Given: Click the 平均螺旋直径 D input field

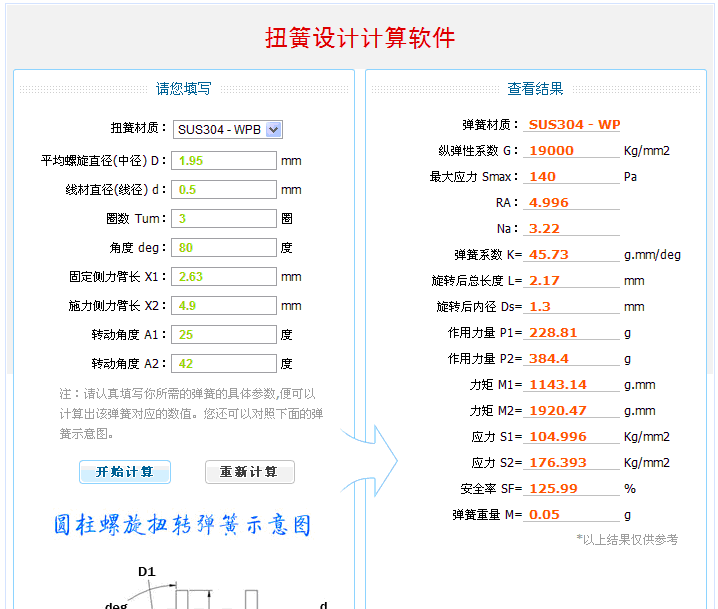Looking at the screenshot, I should click(224, 161).
